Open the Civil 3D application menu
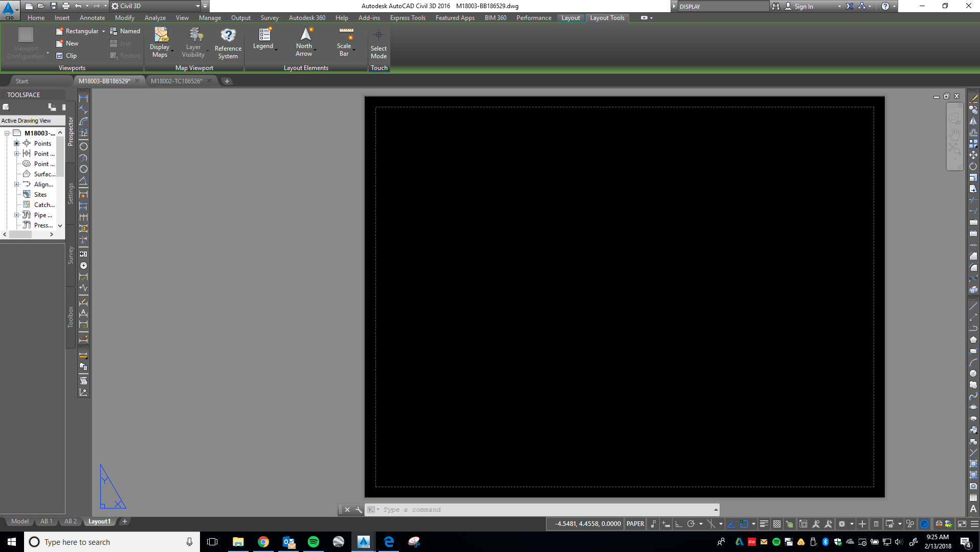 (x=9, y=9)
